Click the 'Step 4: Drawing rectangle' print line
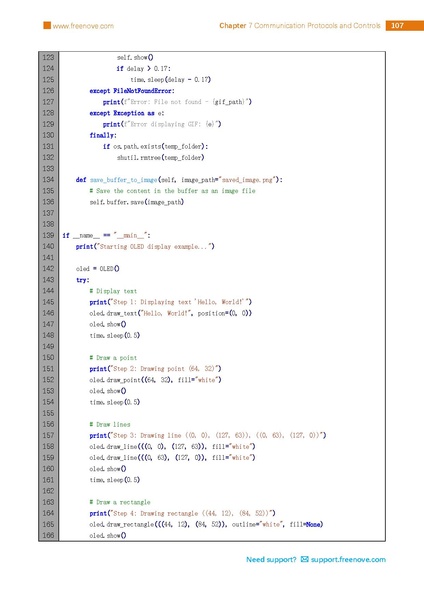Viewport: 424px width, 600px height. (x=182, y=513)
